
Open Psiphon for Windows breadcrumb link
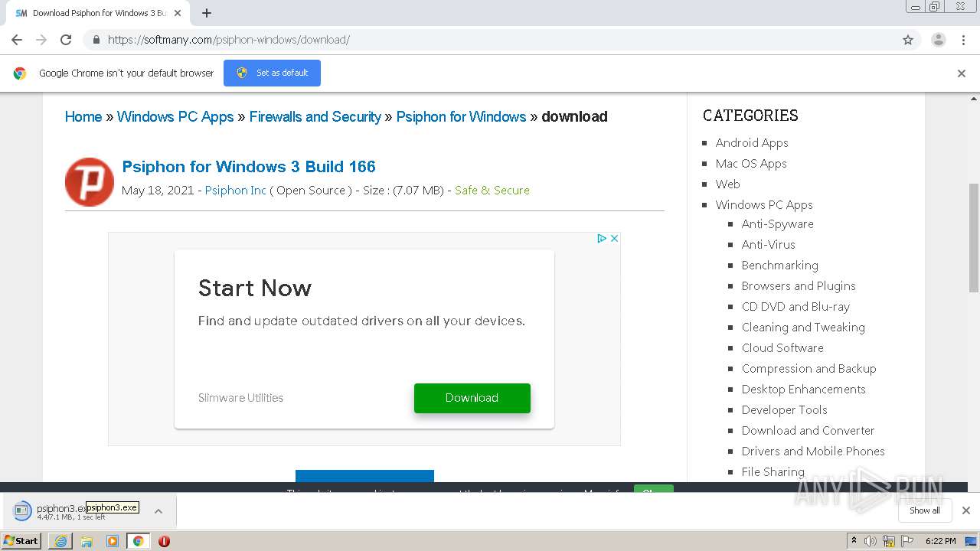[461, 116]
